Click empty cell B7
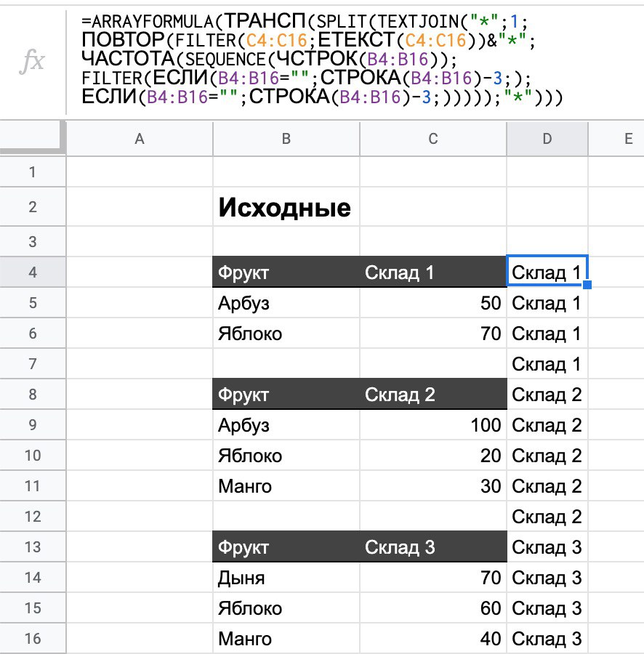 point(286,364)
